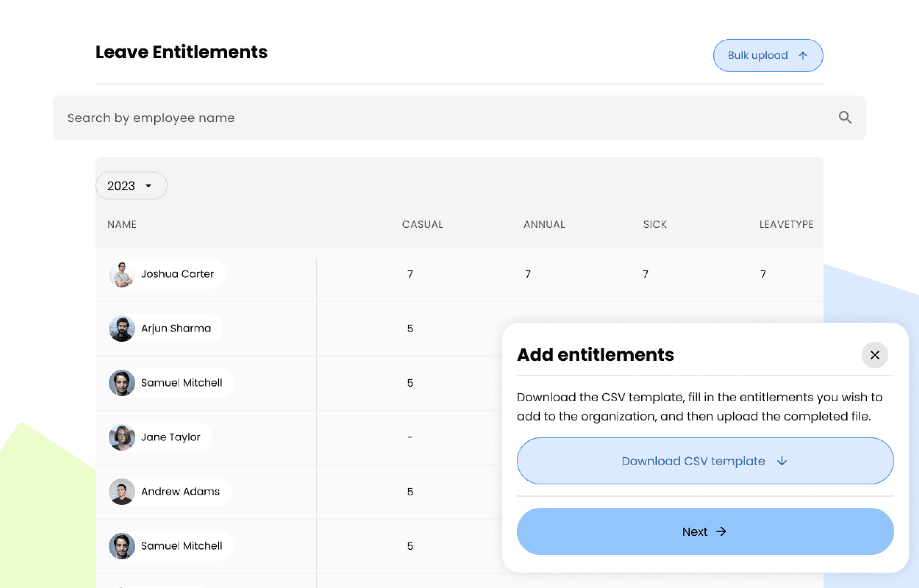Click the search magnifier icon
The image size is (919, 588).
(x=845, y=117)
